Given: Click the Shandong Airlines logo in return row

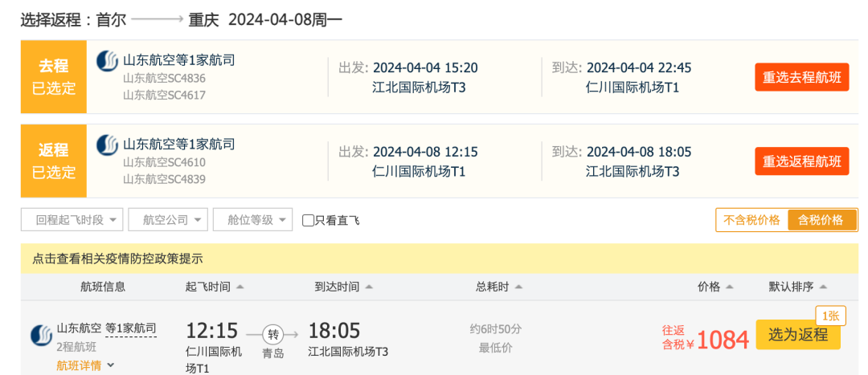Looking at the screenshot, I should coord(107,145).
